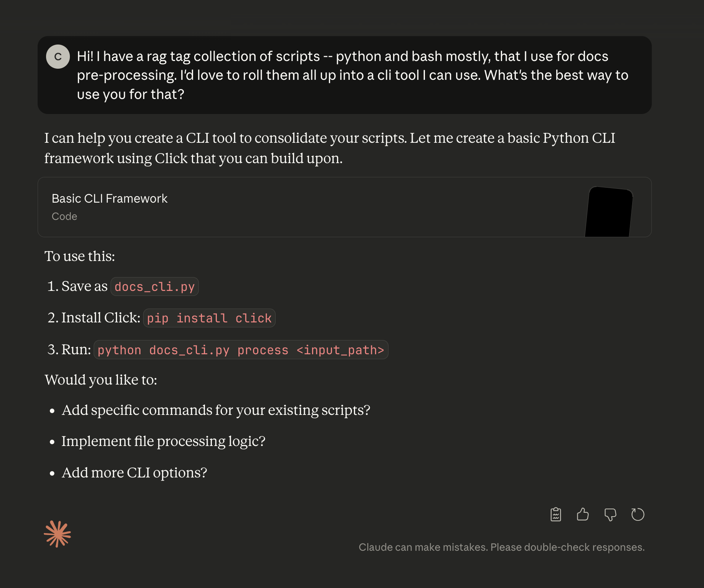Select the bullet about adding specific commands

(x=216, y=410)
